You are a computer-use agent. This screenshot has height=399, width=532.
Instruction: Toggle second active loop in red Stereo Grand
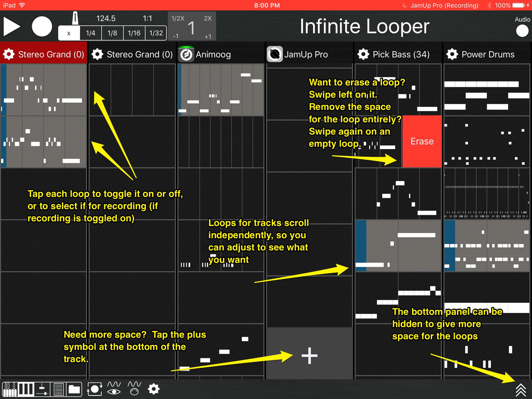[44, 142]
